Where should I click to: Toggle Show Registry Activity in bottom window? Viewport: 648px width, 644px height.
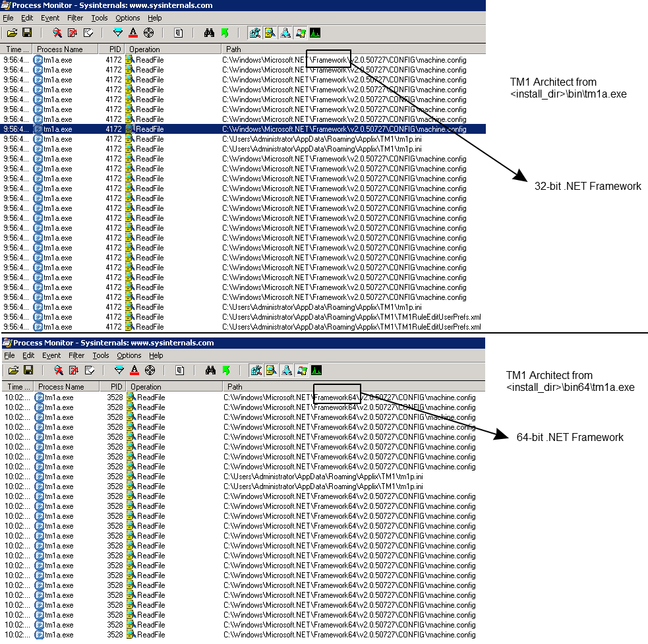(256, 370)
